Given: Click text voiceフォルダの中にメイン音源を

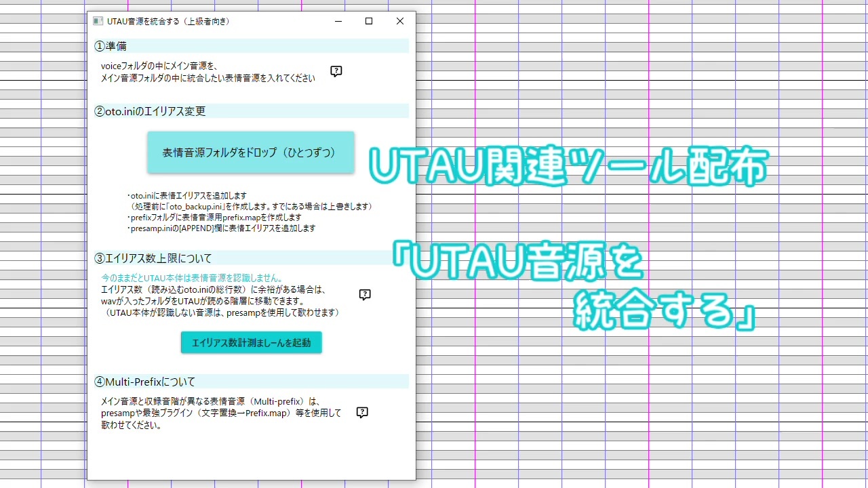Looking at the screenshot, I should click(159, 66).
